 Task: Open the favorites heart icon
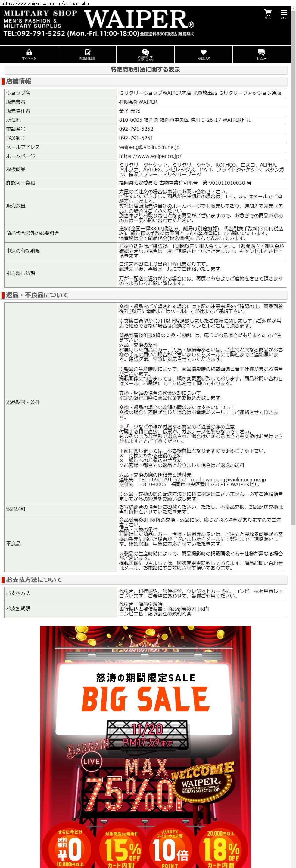click(204, 54)
